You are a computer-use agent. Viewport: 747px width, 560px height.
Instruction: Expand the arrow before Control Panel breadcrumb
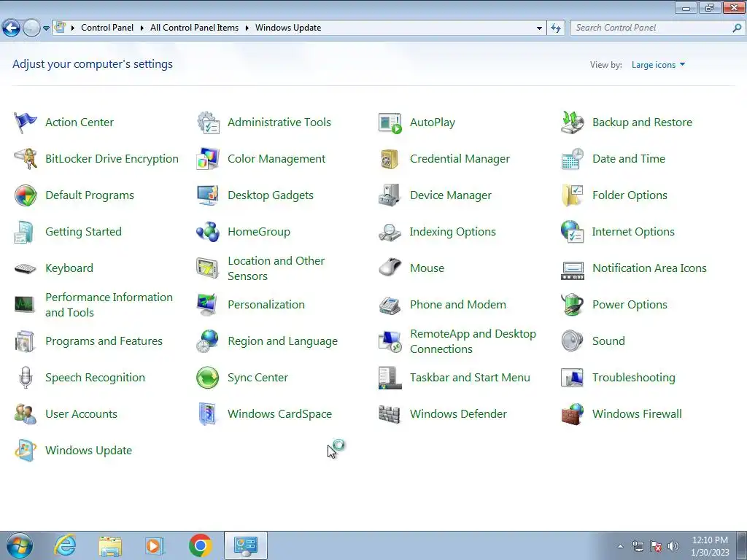click(73, 28)
